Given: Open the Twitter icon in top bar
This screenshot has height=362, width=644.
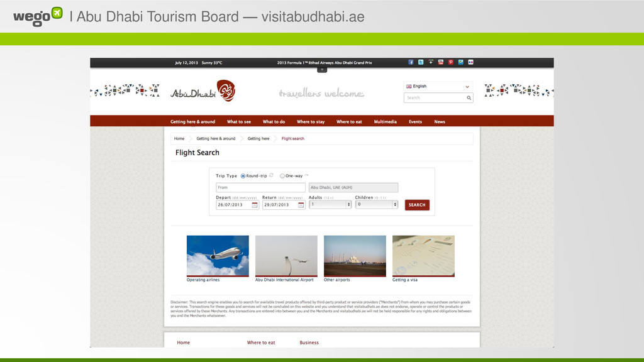Looking at the screenshot, I should click(x=421, y=62).
